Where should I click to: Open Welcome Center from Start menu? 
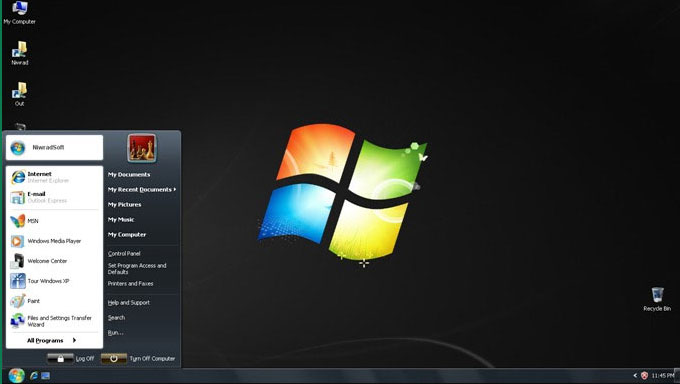tap(55, 261)
